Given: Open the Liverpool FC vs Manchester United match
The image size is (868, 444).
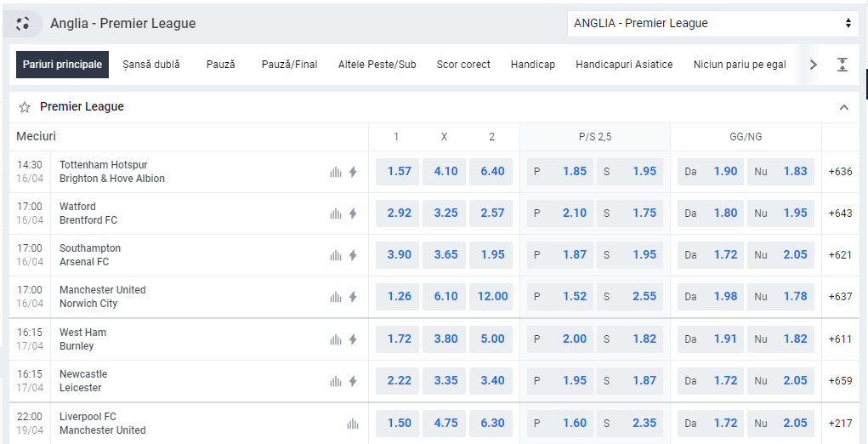Looking at the screenshot, I should [x=102, y=424].
